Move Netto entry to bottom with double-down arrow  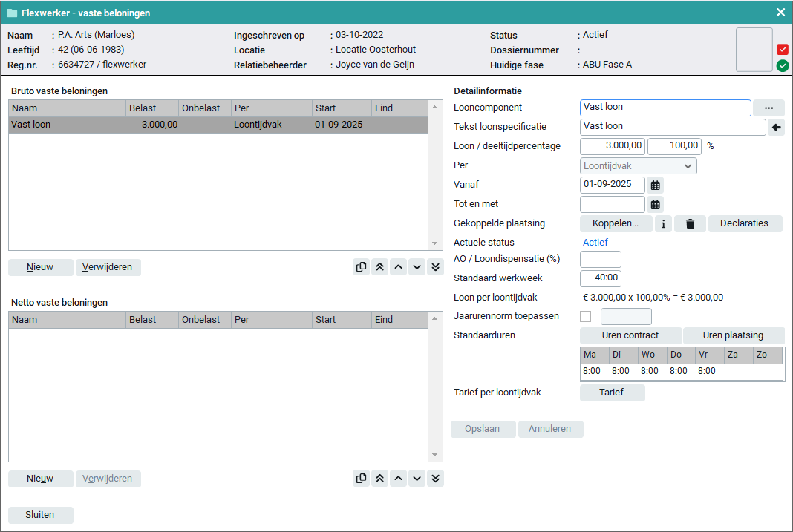[x=435, y=479]
